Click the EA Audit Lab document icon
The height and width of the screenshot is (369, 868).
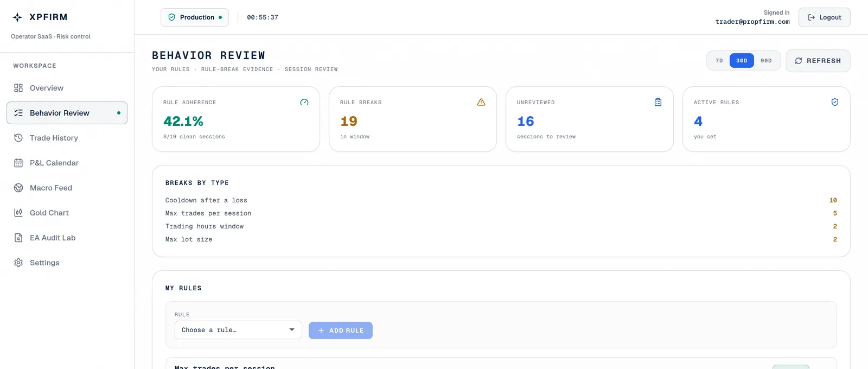point(18,238)
